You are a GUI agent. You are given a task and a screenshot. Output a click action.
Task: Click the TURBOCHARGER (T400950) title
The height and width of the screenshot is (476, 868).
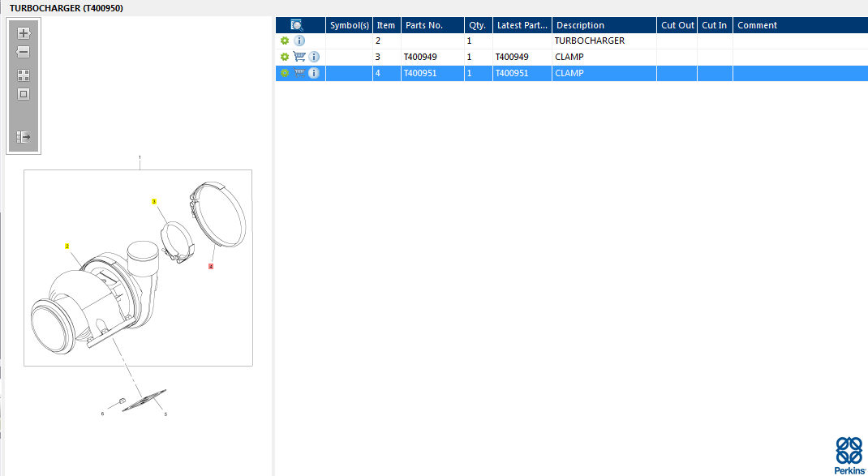67,8
